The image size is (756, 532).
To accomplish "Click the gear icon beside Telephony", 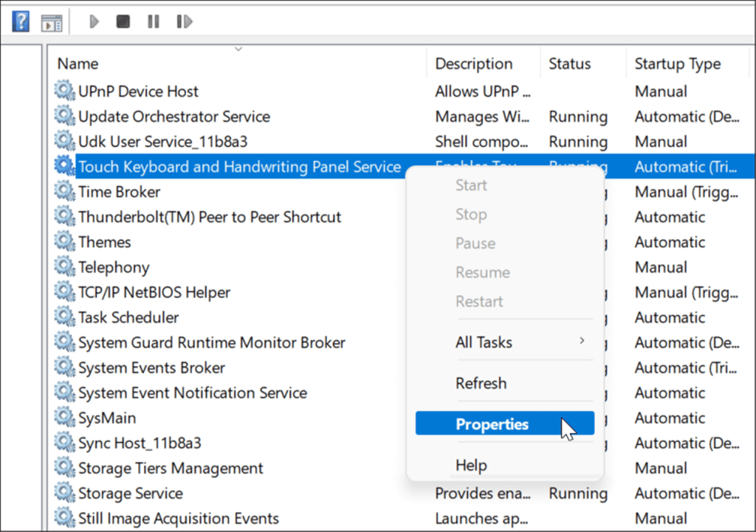I will (x=65, y=266).
